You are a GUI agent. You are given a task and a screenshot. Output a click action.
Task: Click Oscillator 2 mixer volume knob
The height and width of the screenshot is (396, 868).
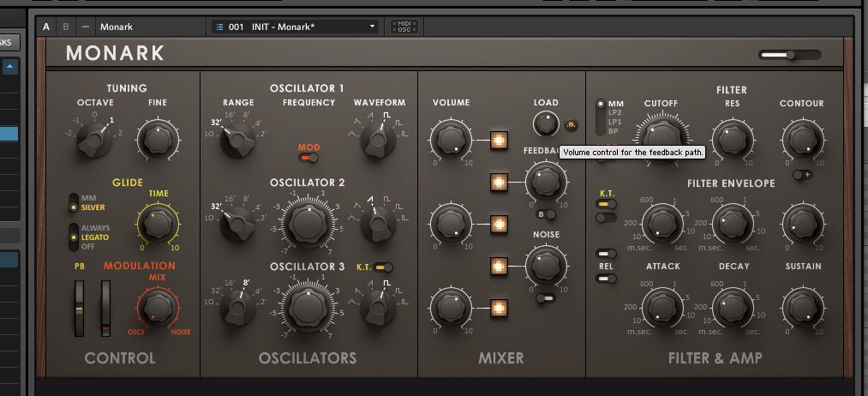(451, 224)
